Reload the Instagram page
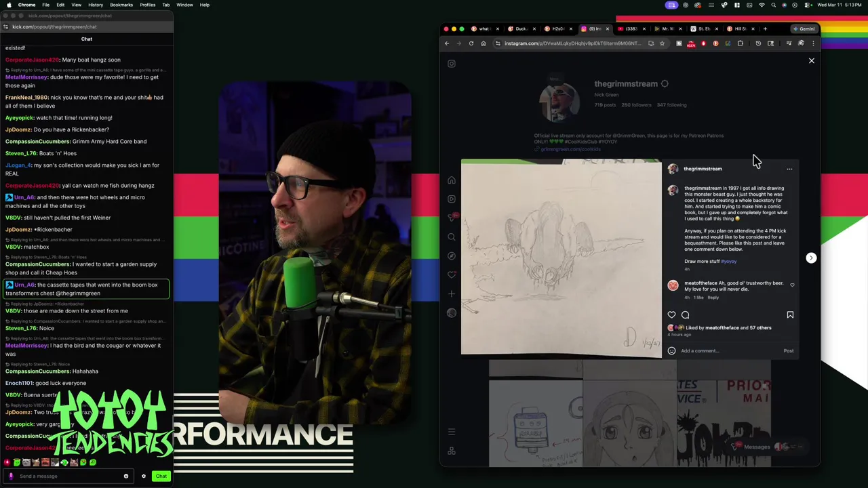868x488 pixels. (x=471, y=43)
